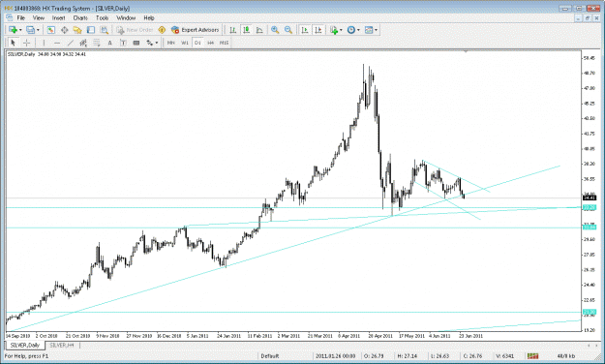Click the chart tabs scroll-left arrow
Image resolution: width=605 pixels, height=364 pixels.
(x=589, y=346)
